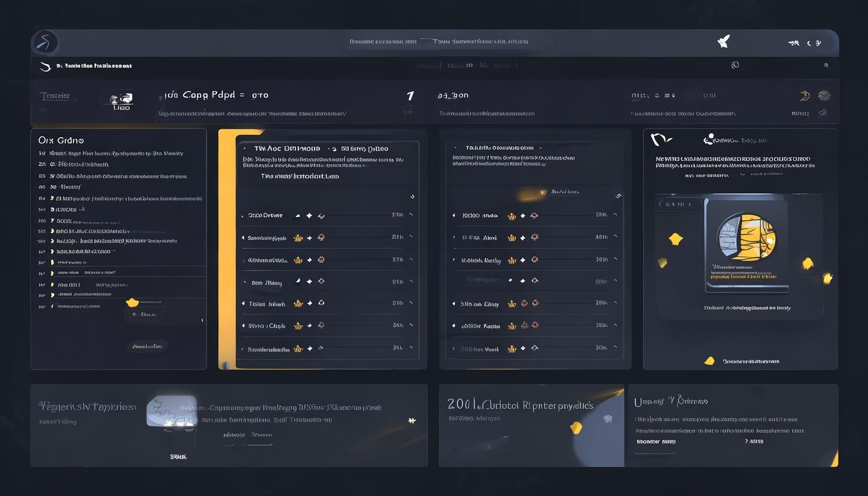868x496 pixels.
Task: Click bell icon in last row of right list
Action: tap(534, 348)
